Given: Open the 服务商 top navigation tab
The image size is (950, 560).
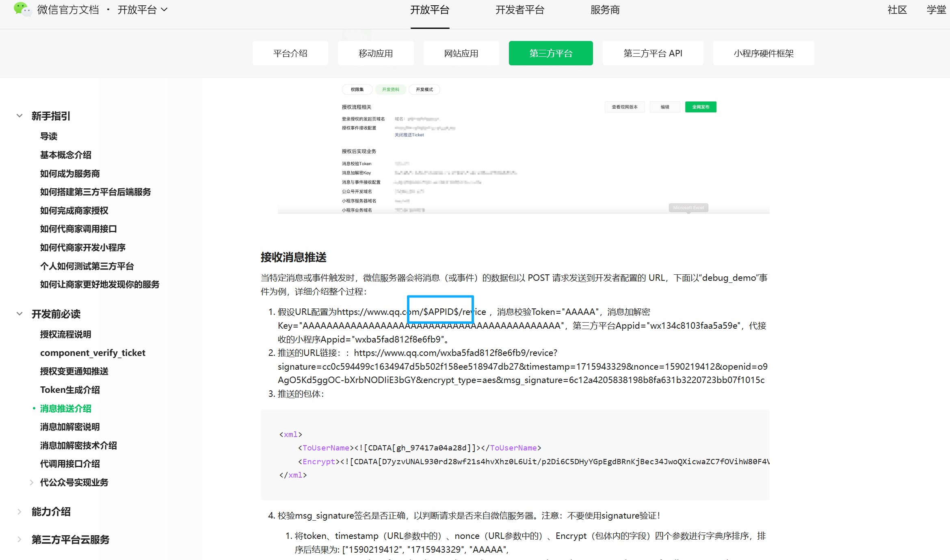Looking at the screenshot, I should coord(605,10).
